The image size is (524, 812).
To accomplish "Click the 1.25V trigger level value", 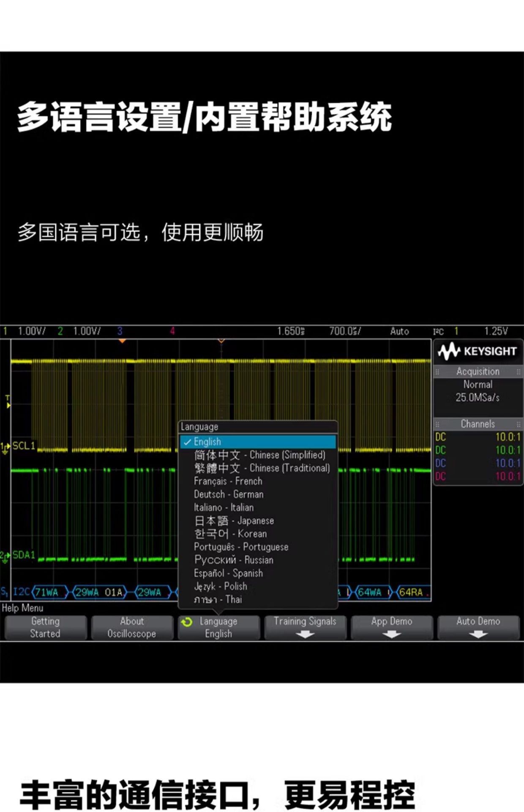I will click(496, 331).
